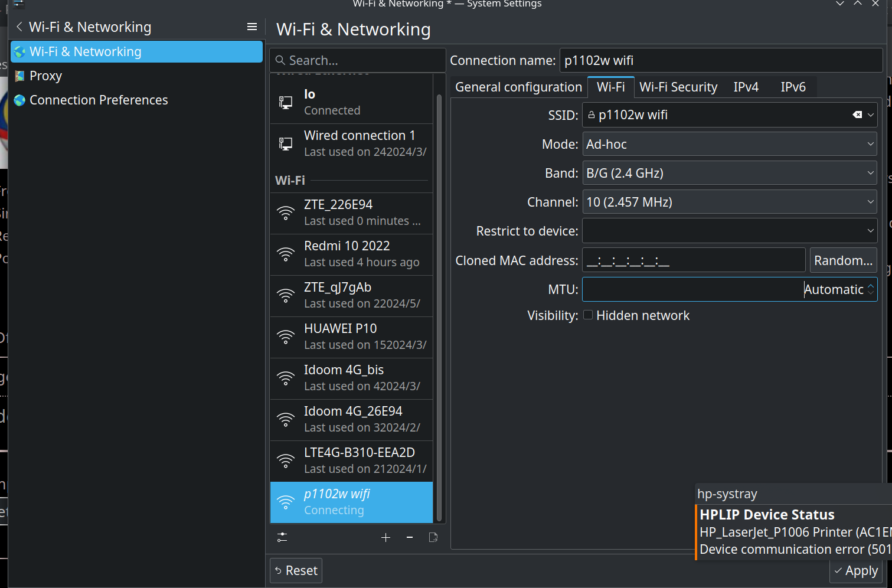Expand the Mode dropdown showing Ad-hoc
Screen dimensions: 892x588
[730, 144]
